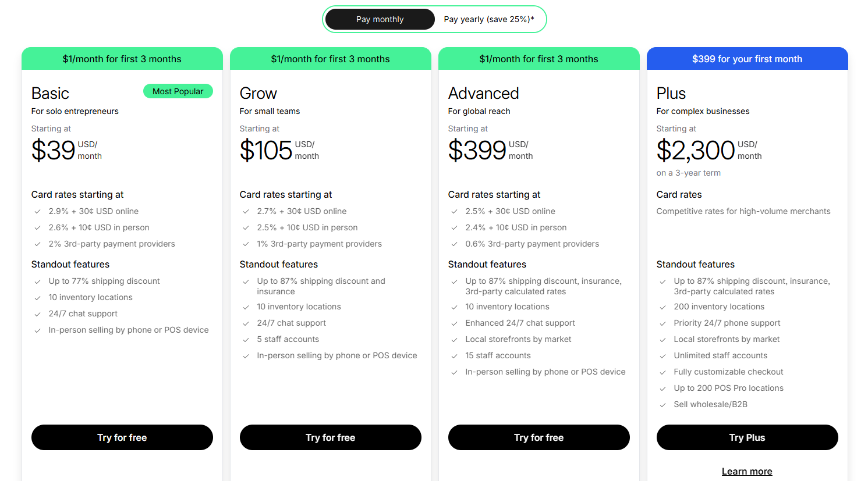This screenshot has height=481, width=868.
Task: Click the "$1/month for first 3 months" banner on Grow
Action: click(x=330, y=59)
